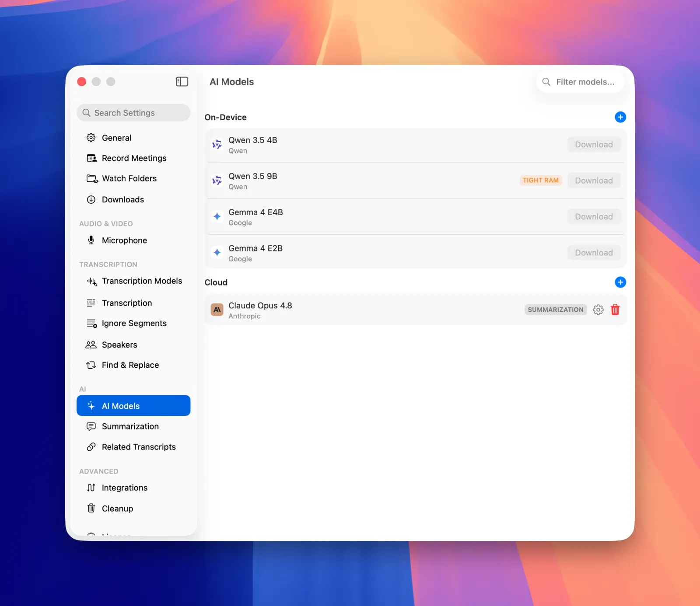
Task: Download the Qwen 3.5 4B model
Action: tap(594, 144)
